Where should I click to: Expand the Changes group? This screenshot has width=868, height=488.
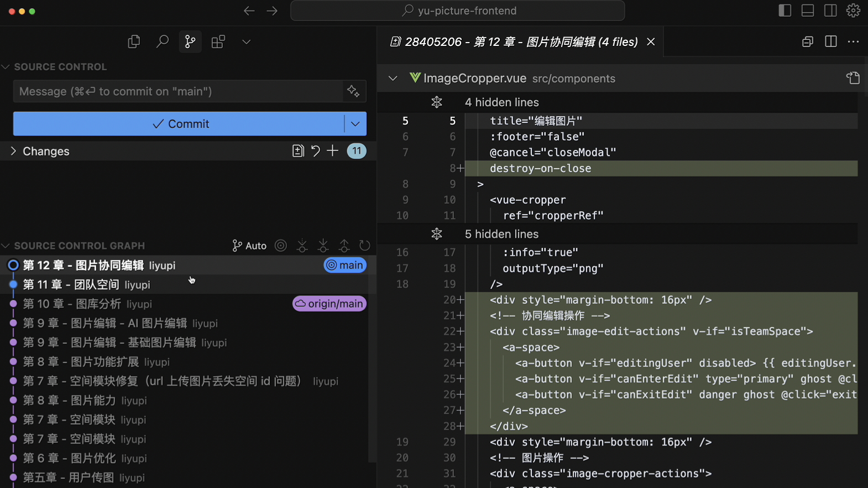pos(13,151)
